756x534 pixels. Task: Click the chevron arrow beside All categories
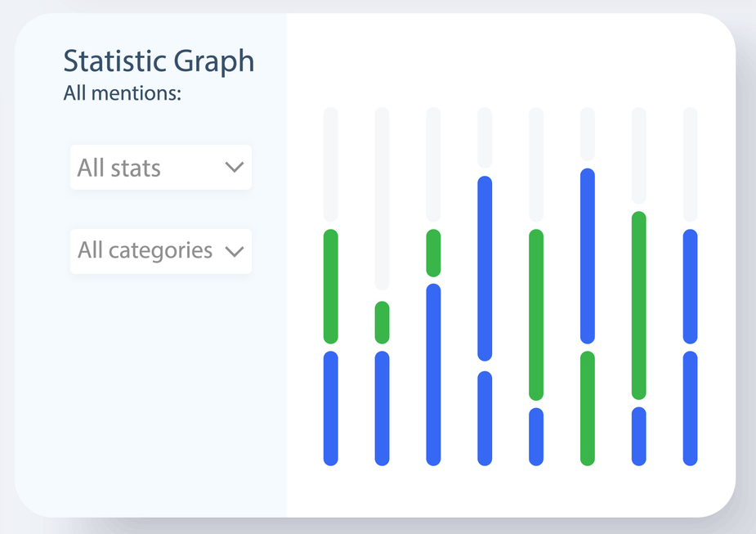click(x=235, y=251)
